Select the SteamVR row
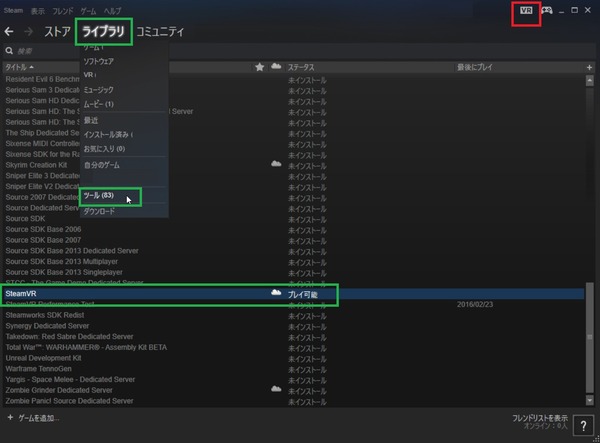The height and width of the screenshot is (443, 600). [293, 293]
